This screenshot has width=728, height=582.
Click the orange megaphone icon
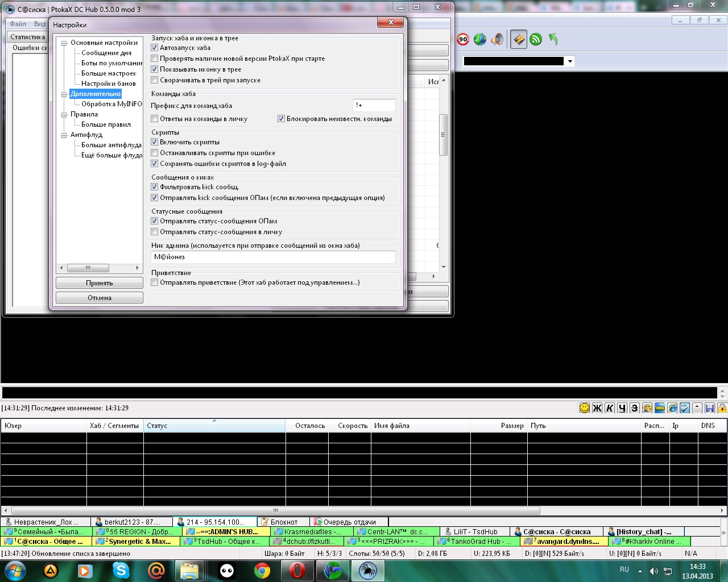(497, 39)
